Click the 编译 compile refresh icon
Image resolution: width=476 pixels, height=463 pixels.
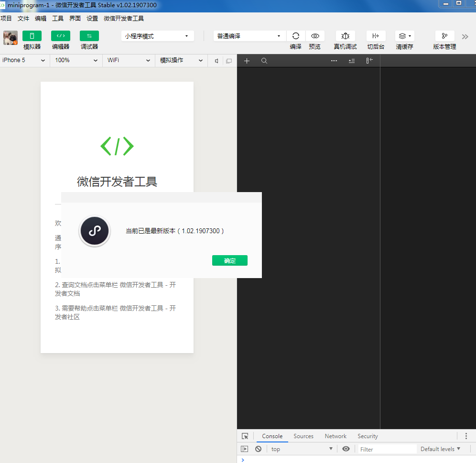pyautogui.click(x=296, y=36)
